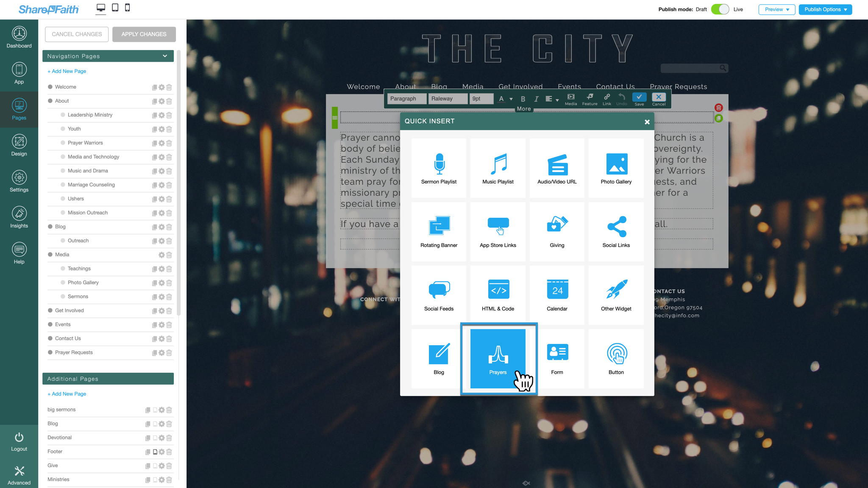Open the Welcome site menu item
Viewport: 868px width, 488px height.
[x=363, y=86]
